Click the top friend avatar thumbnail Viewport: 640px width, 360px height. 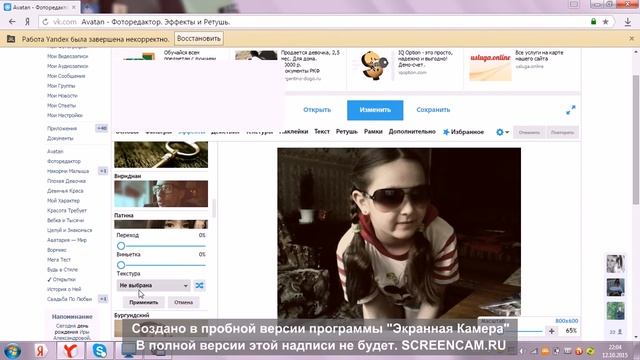[615, 264]
